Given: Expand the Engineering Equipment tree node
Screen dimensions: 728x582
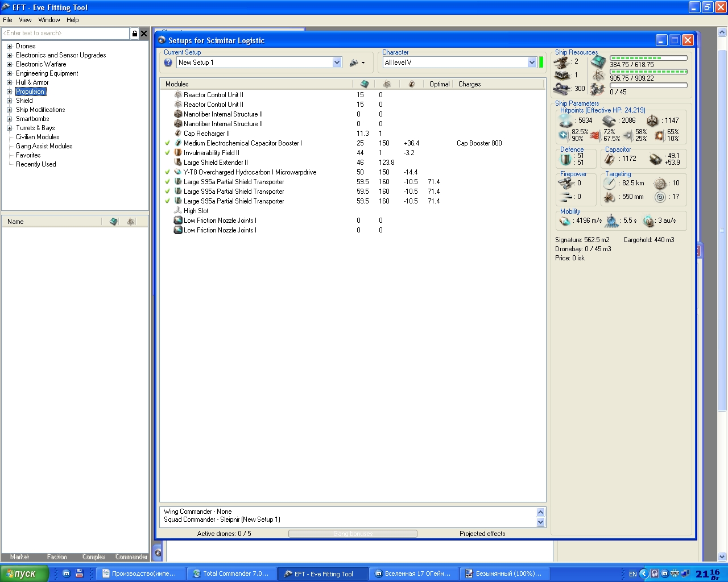Looking at the screenshot, I should tap(9, 73).
